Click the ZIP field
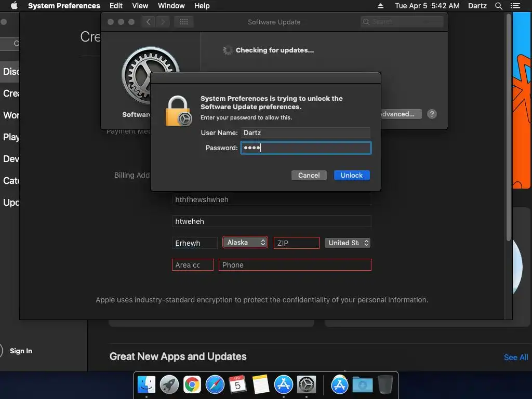532x399 pixels. (x=296, y=243)
